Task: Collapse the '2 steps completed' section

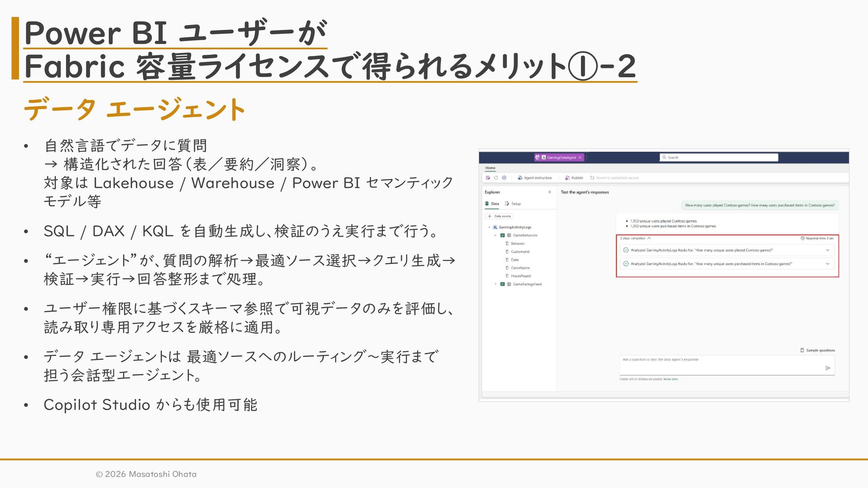Action: (649, 238)
